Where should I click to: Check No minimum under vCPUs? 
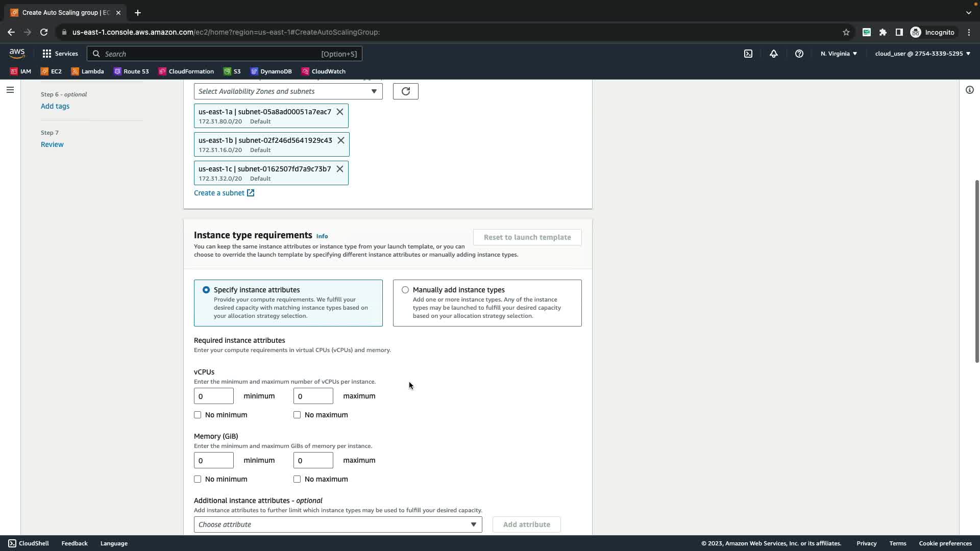coord(198,415)
